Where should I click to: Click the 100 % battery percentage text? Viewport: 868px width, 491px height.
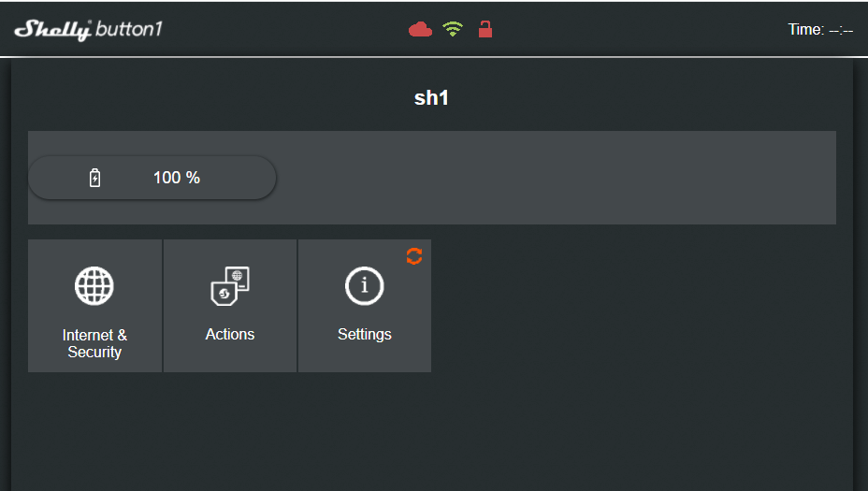177,178
